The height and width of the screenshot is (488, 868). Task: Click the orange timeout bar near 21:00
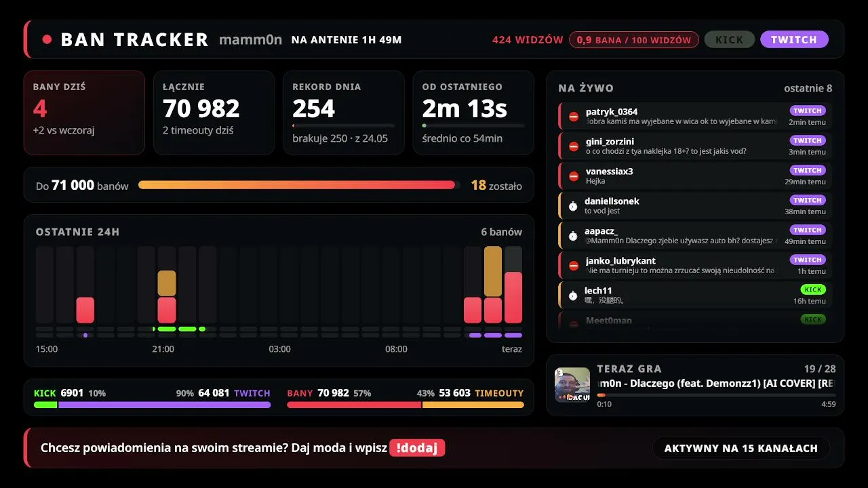167,283
